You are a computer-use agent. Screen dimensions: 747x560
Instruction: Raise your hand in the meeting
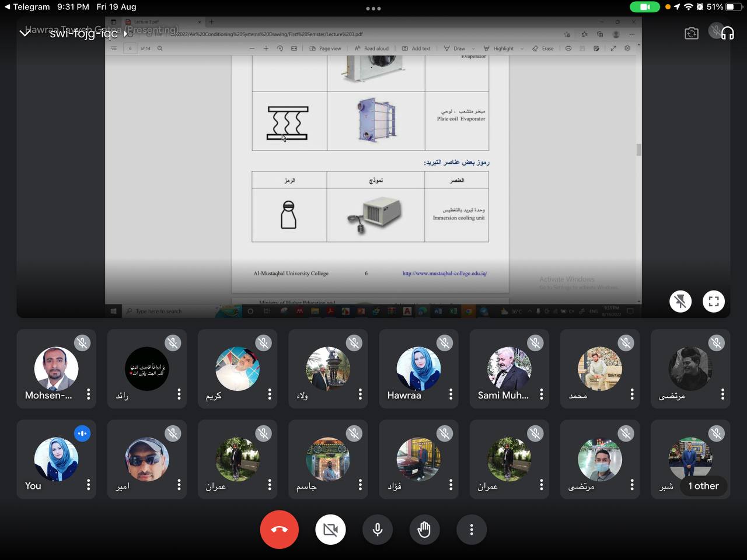click(x=424, y=529)
